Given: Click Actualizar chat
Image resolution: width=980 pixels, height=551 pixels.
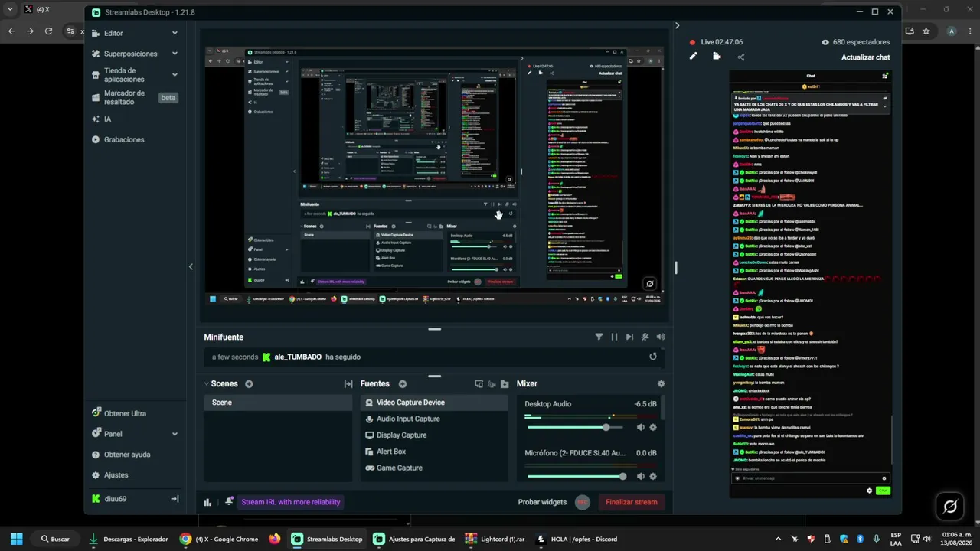Looking at the screenshot, I should [x=866, y=57].
